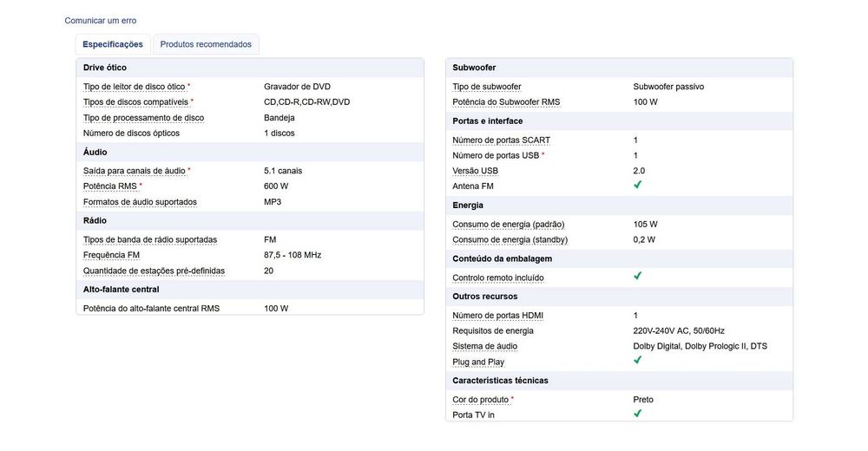
Task: Click the Plug and Play checkmark
Action: pyautogui.click(x=637, y=361)
